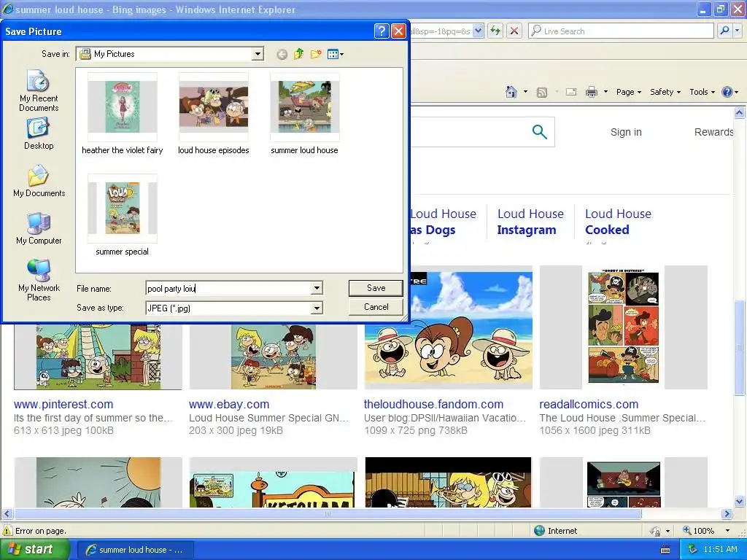
Task: Click the Refresh icon in IE toolbar
Action: pos(495,31)
